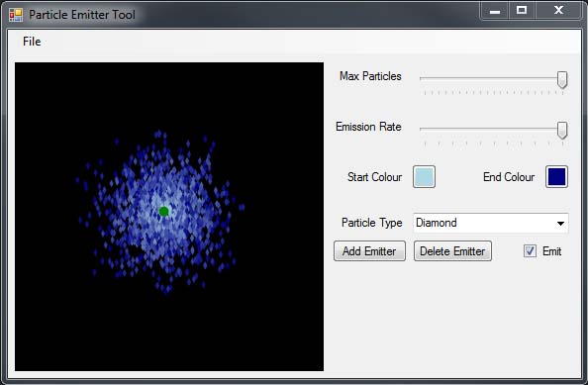This screenshot has height=385, width=588.
Task: Click the Diamond value in Particle Type
Action: 437,223
